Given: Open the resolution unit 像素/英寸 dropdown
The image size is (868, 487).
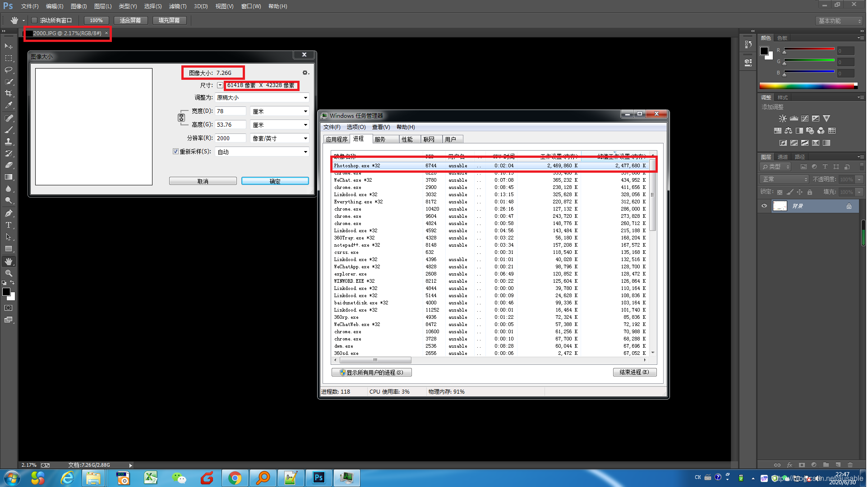Looking at the screenshot, I should click(x=280, y=138).
